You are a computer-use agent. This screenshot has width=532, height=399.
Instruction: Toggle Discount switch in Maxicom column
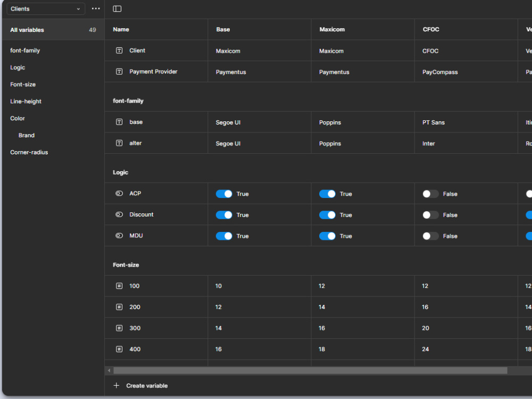click(327, 215)
